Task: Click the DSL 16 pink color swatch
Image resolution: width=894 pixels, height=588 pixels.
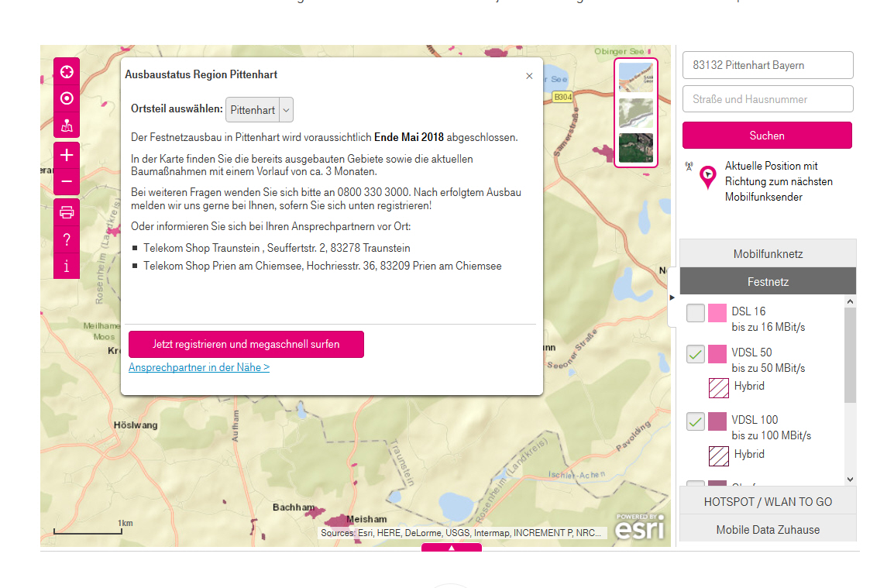Action: 717,313
